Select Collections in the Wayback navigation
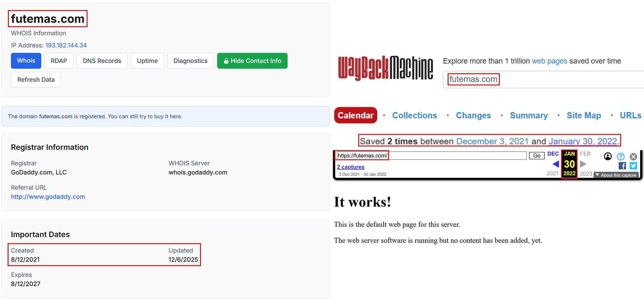 pyautogui.click(x=414, y=115)
